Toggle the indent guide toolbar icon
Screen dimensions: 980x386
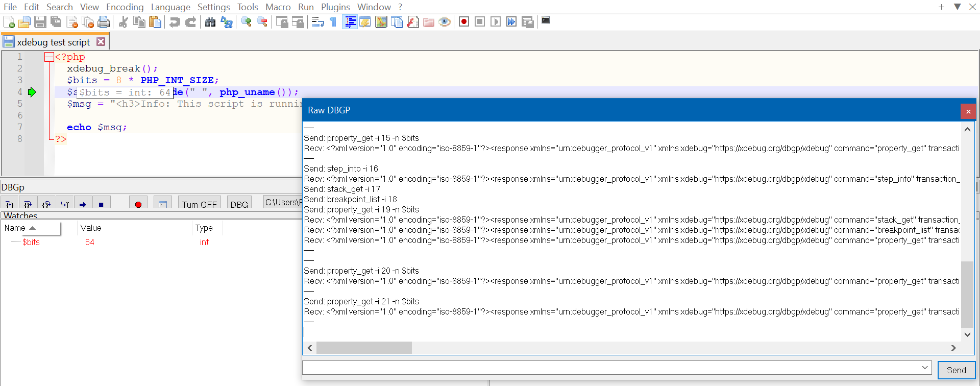[x=350, y=22]
